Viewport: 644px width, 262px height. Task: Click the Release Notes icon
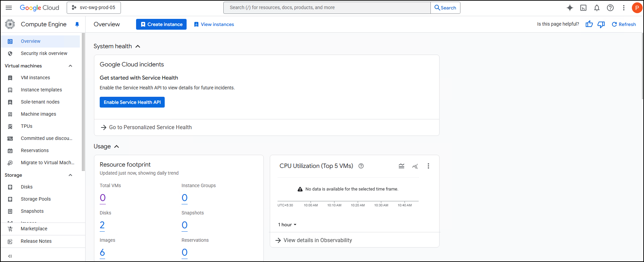(x=10, y=241)
